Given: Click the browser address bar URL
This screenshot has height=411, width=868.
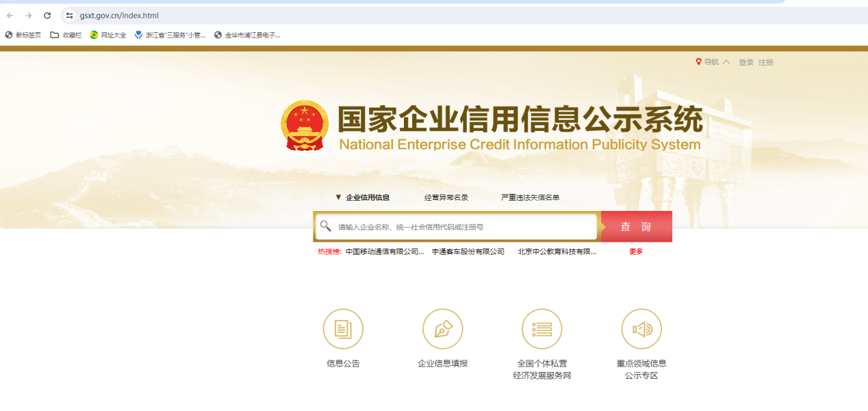Looking at the screenshot, I should coord(119,15).
